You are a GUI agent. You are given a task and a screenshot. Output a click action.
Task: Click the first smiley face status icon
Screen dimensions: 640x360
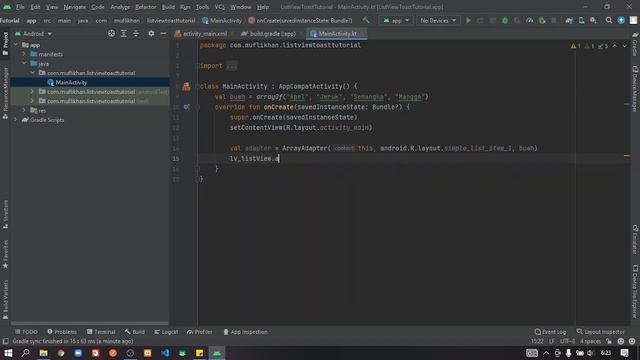[621, 341]
